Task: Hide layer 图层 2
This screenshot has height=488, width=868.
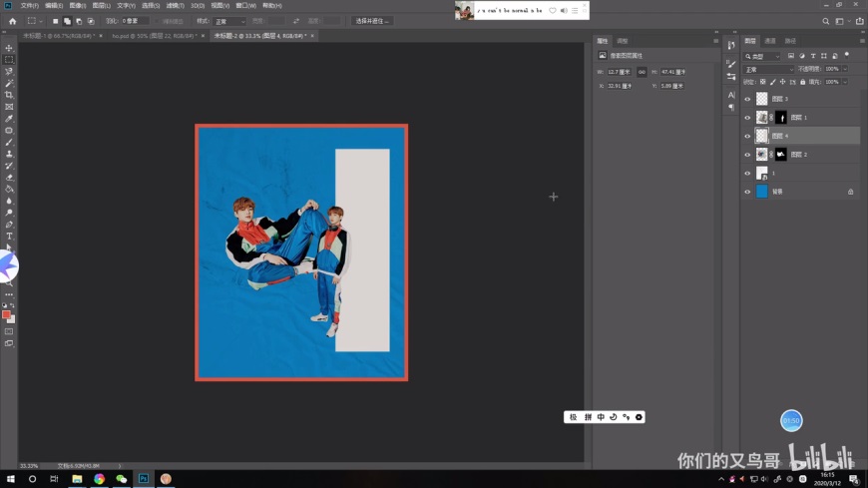Action: (747, 155)
